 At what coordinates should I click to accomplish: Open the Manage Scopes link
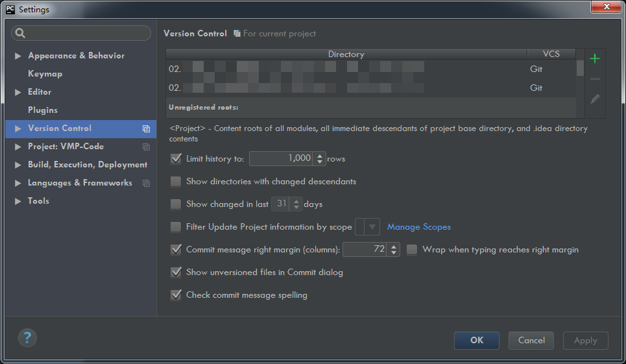(418, 227)
